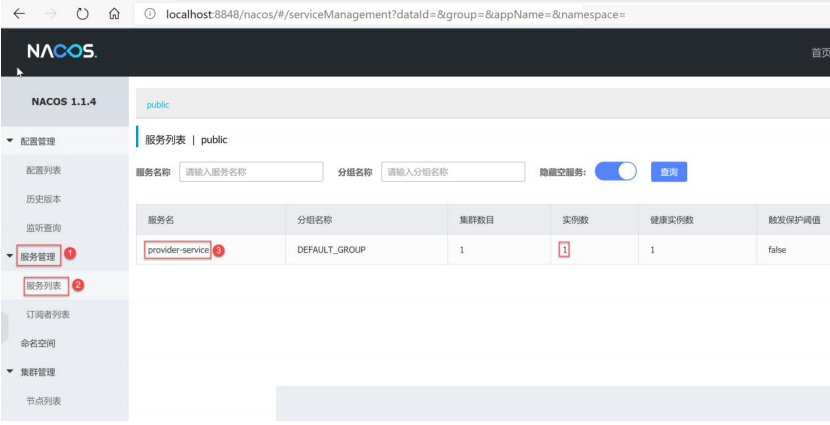Collapse the 集群管理 menu arrow
This screenshot has width=830, height=425.
10,372
